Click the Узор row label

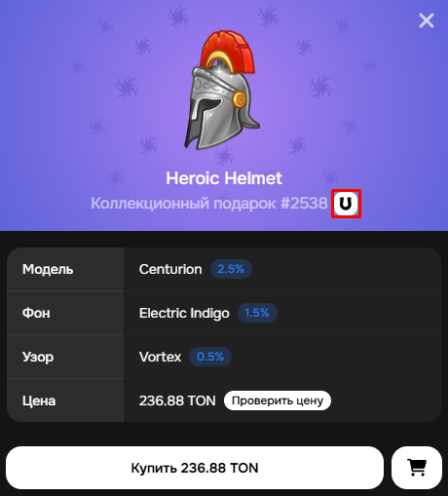tap(38, 357)
